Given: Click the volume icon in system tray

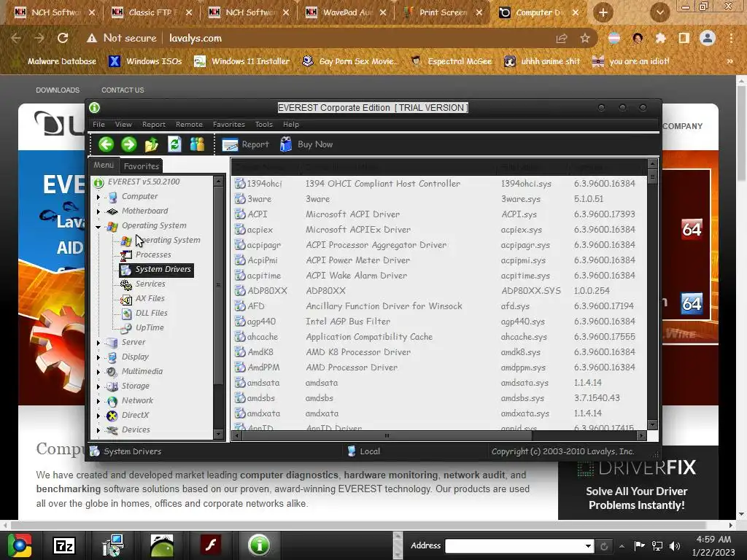Looking at the screenshot, I should pos(675,545).
